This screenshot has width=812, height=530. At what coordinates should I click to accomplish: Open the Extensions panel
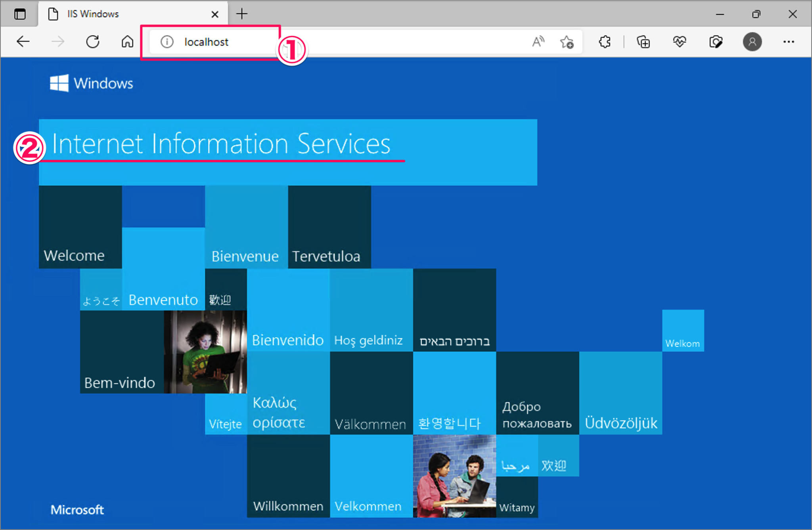coord(604,42)
